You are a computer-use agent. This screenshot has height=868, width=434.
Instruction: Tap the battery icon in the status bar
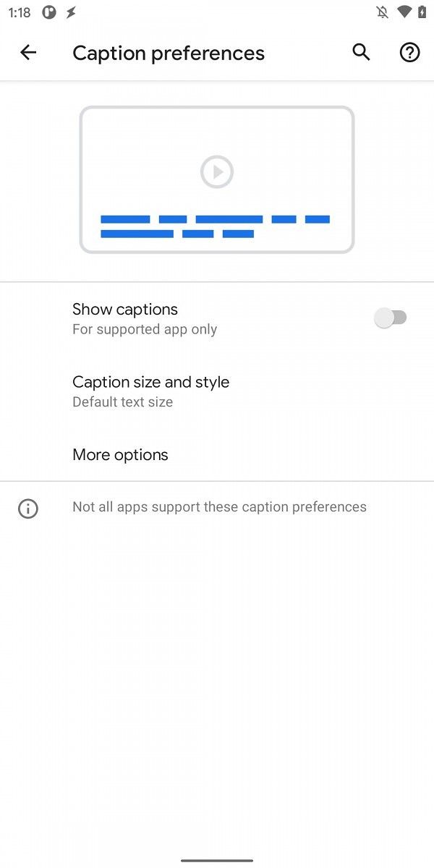click(x=422, y=12)
